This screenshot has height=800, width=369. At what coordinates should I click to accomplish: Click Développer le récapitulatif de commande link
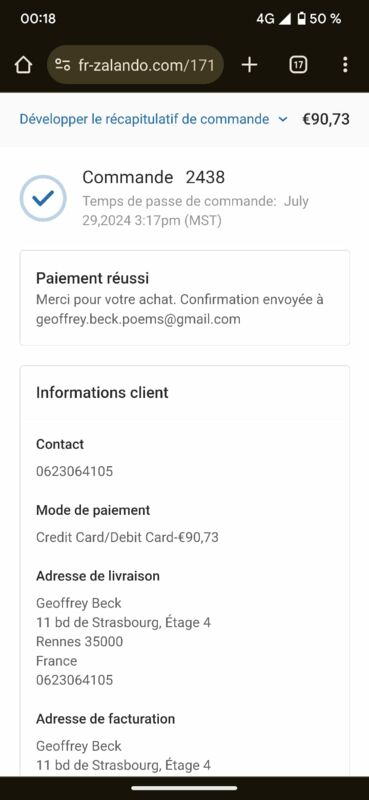tap(144, 119)
